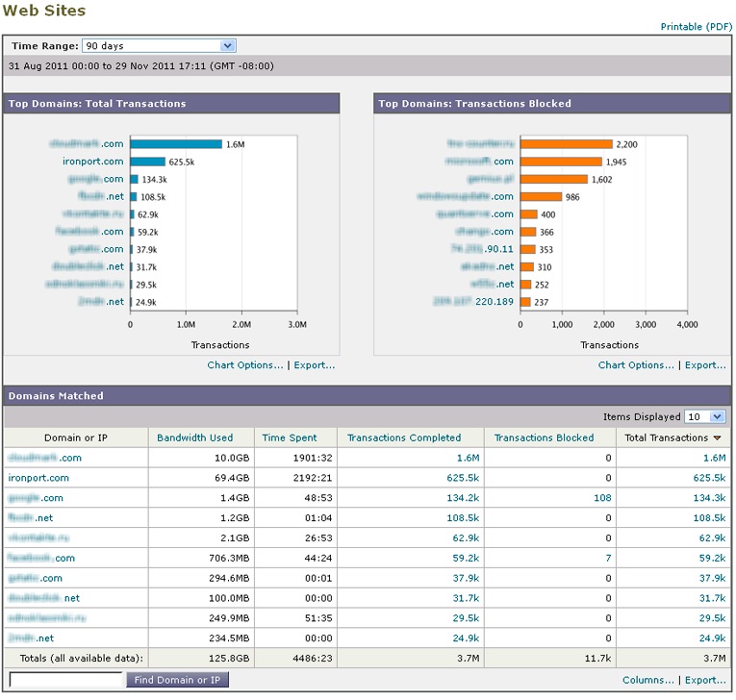Sort table by Time Spent column
Image resolution: width=736 pixels, height=700 pixels.
(290, 437)
